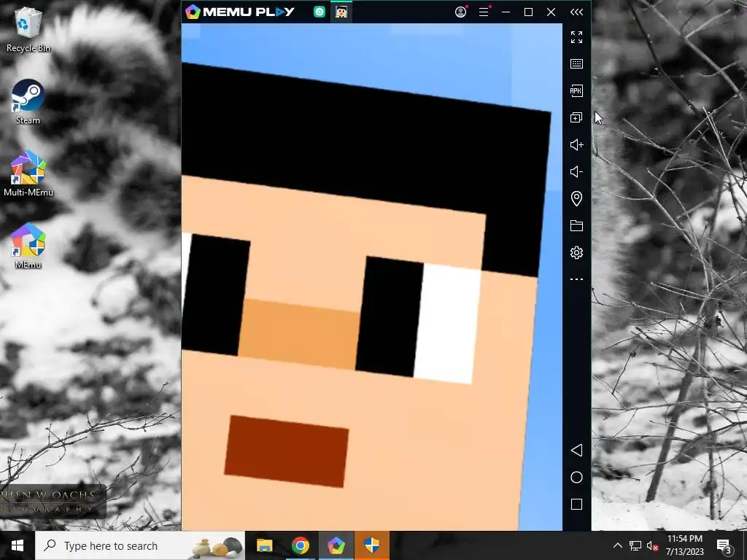
Task: Show more tools three-dot icon
Action: tap(576, 279)
